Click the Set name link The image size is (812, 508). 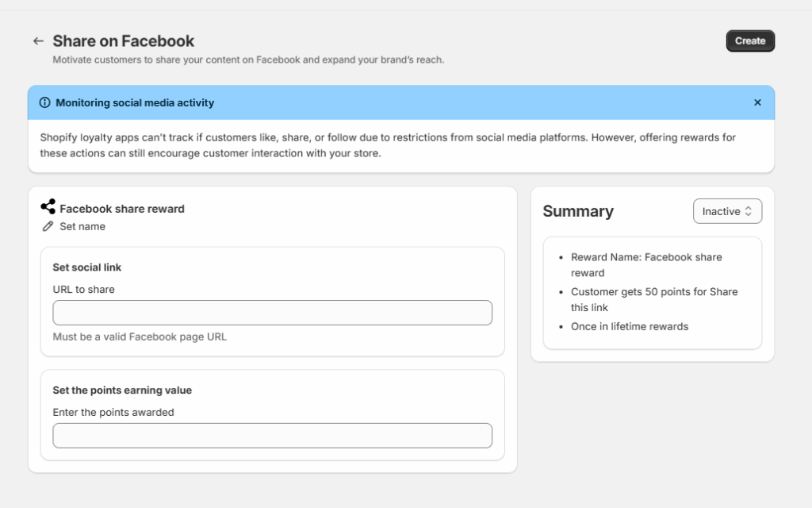click(x=82, y=226)
